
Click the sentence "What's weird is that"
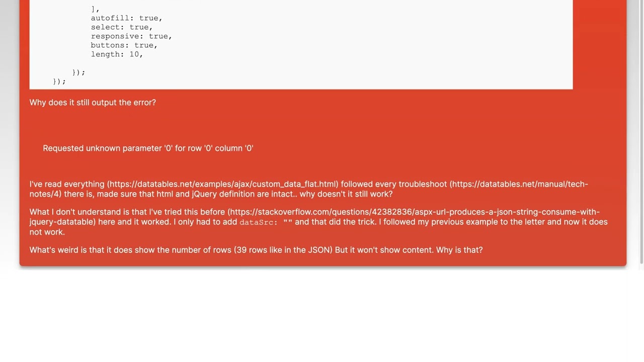tap(70, 250)
